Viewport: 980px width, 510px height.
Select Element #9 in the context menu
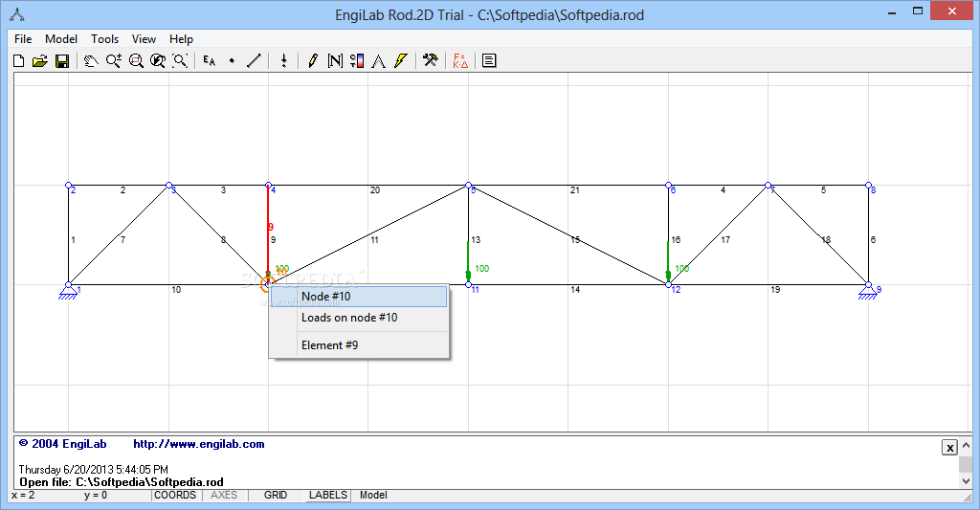point(359,345)
